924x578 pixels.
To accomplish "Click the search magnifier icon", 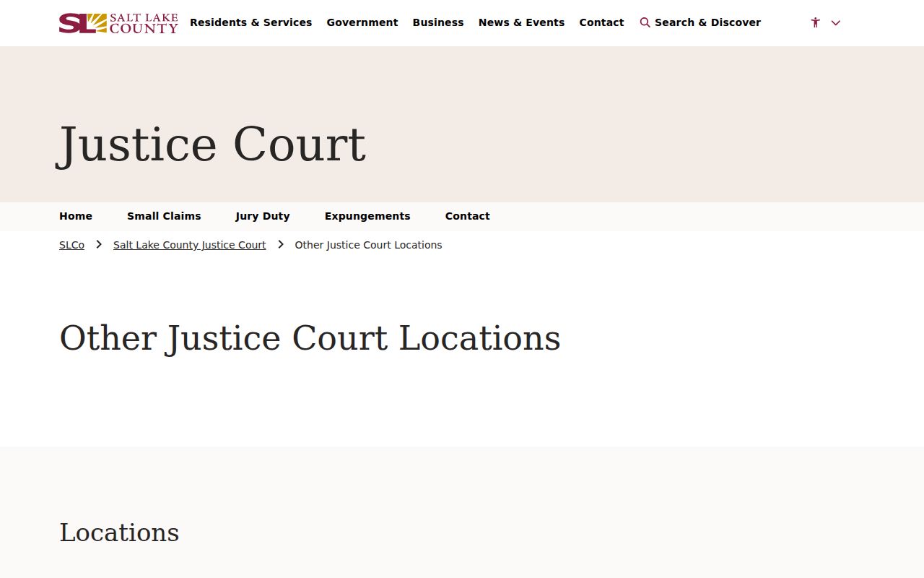I will pos(645,22).
